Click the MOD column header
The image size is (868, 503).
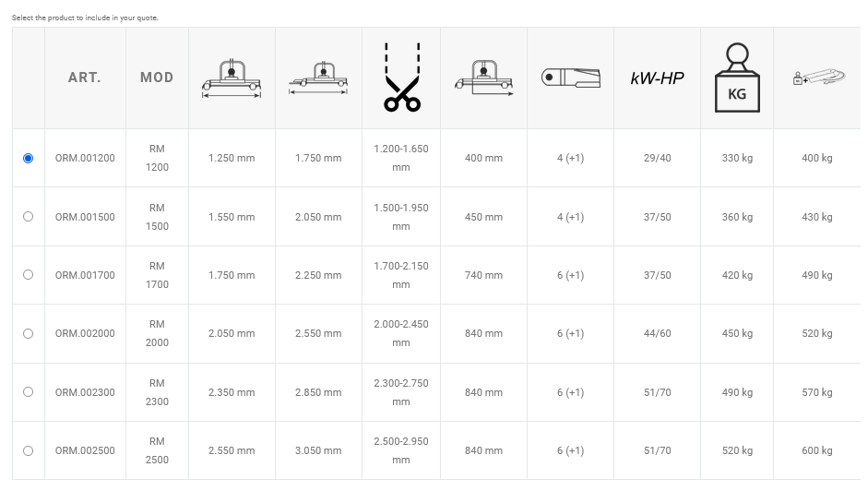pyautogui.click(x=157, y=78)
